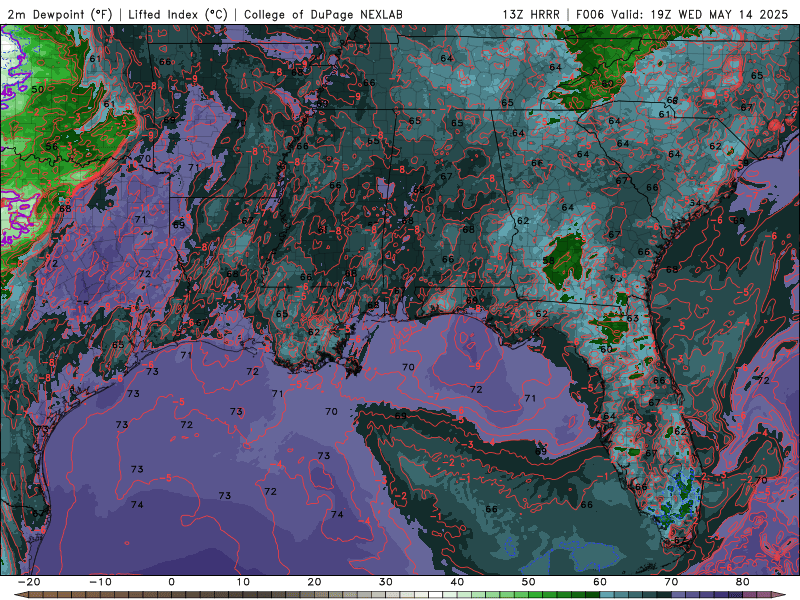The height and width of the screenshot is (600, 800).
Task: Click the dewpoint value 56 on the map
Action: pyautogui.click(x=52, y=146)
